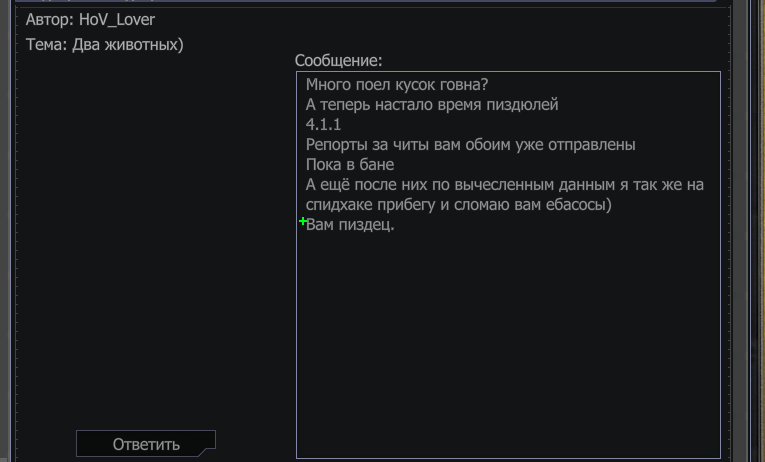
Task: Click the line starting спидхаке прибегу
Action: 459,204
